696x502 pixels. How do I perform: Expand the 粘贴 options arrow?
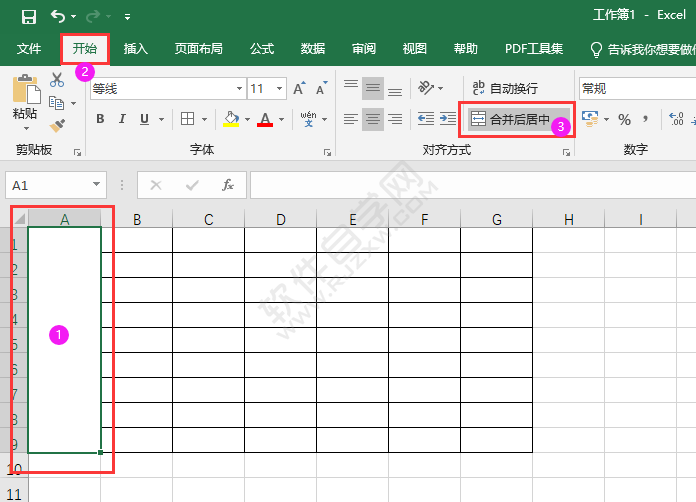coord(26,128)
